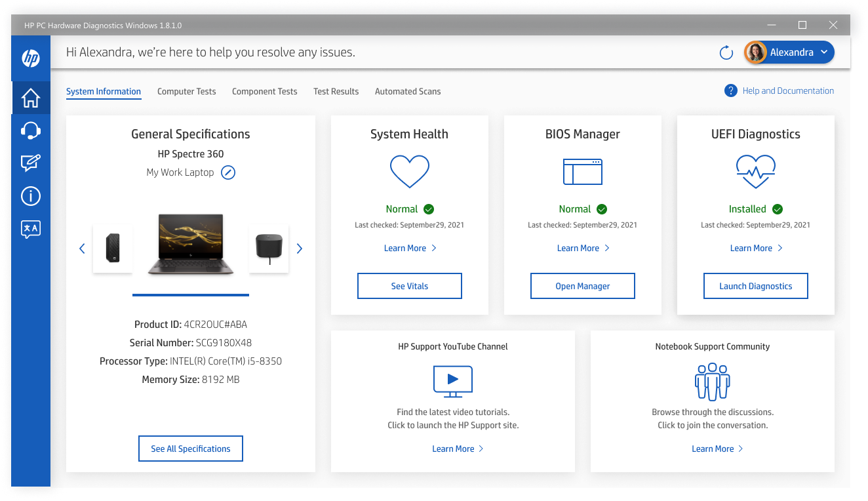
Task: Open Help and Documentation link
Action: coord(788,91)
